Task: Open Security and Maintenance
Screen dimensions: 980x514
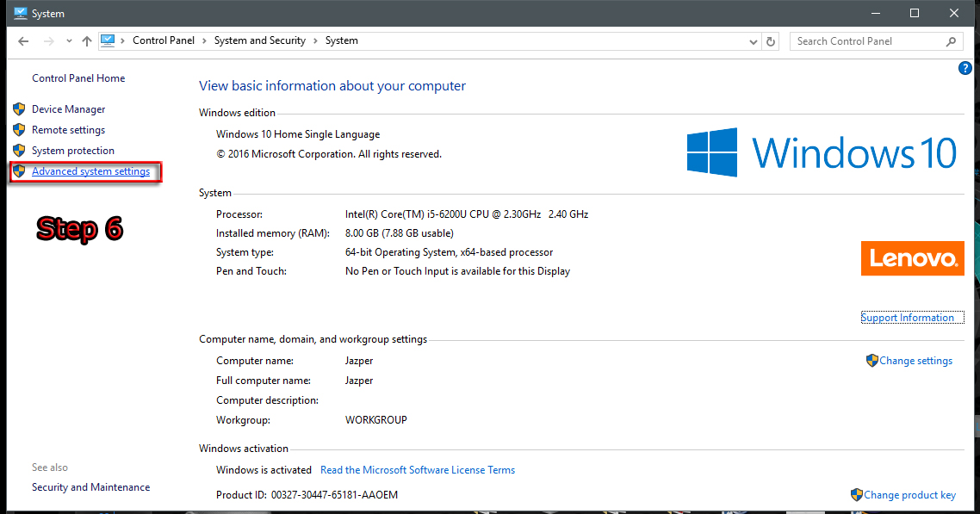Action: click(x=91, y=487)
